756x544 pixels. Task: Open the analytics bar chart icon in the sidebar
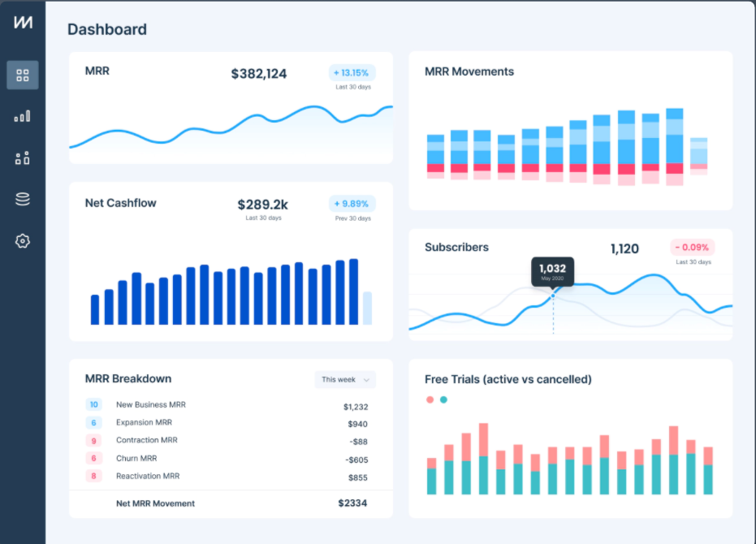22,115
